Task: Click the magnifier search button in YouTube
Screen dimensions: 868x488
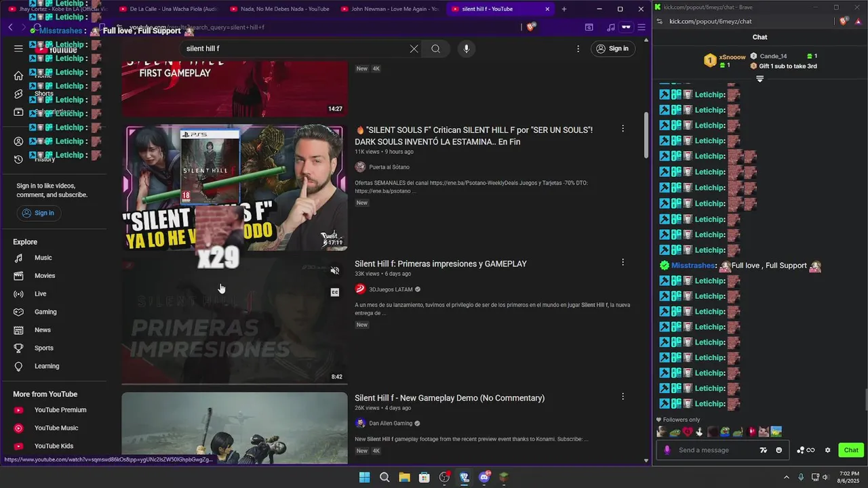Action: pos(436,49)
